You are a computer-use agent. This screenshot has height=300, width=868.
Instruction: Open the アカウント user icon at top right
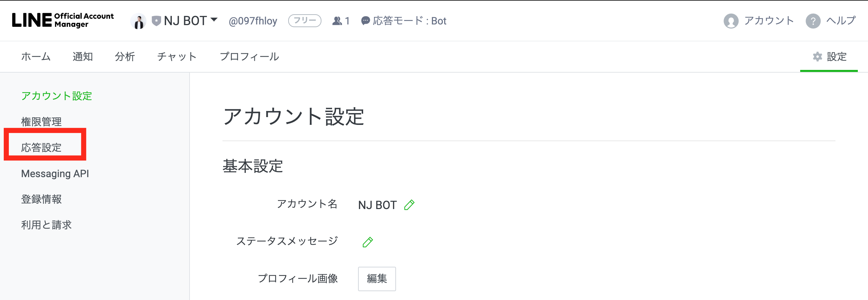point(731,20)
